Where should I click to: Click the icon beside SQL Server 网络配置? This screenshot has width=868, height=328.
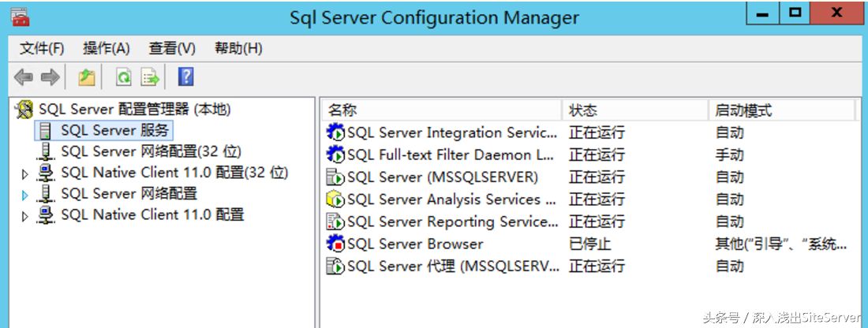click(46, 194)
